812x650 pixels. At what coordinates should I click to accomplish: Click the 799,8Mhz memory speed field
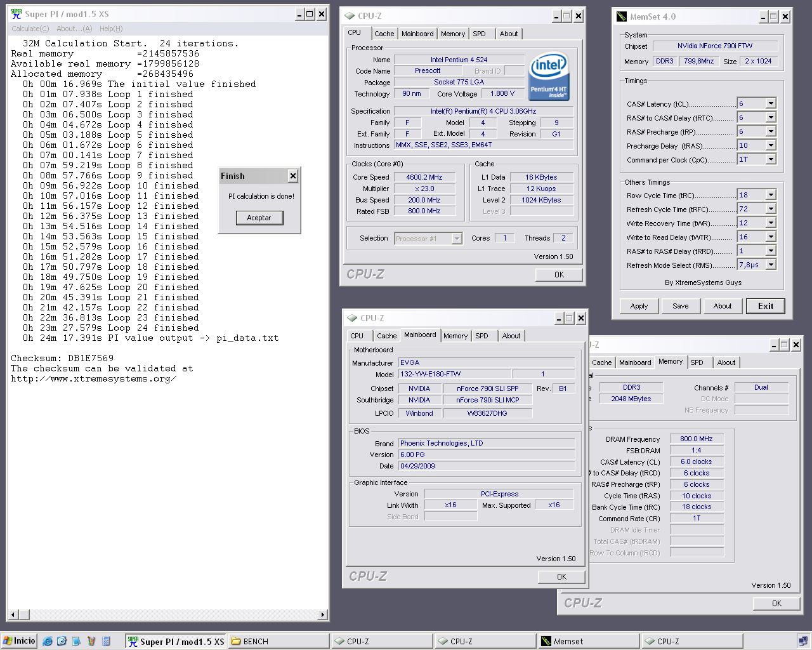(698, 61)
